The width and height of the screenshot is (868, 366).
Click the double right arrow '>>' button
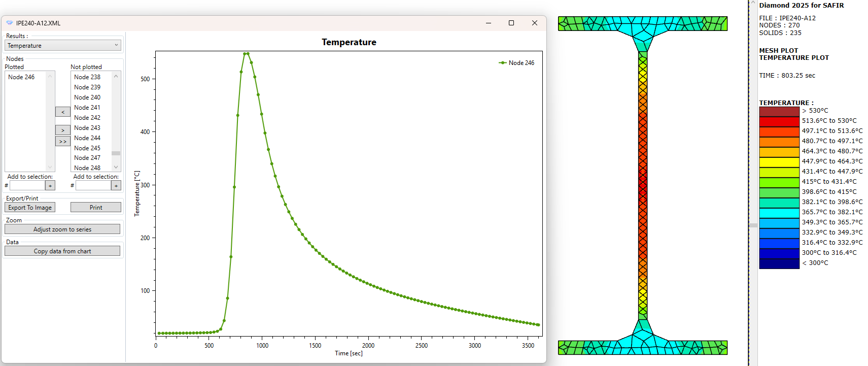coord(62,141)
